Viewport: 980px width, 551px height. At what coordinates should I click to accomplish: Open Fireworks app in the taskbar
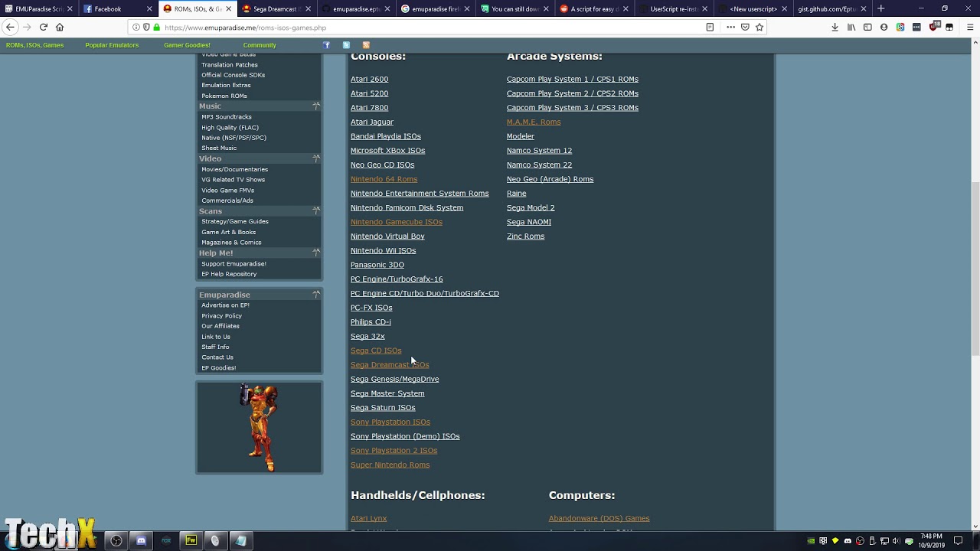[191, 540]
